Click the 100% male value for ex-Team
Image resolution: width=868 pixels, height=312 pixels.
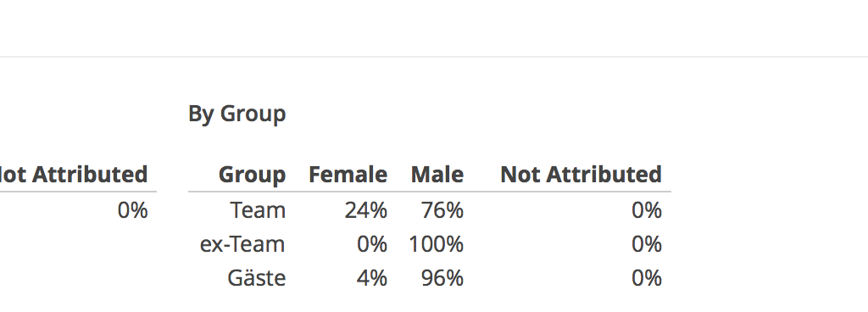coord(437,244)
